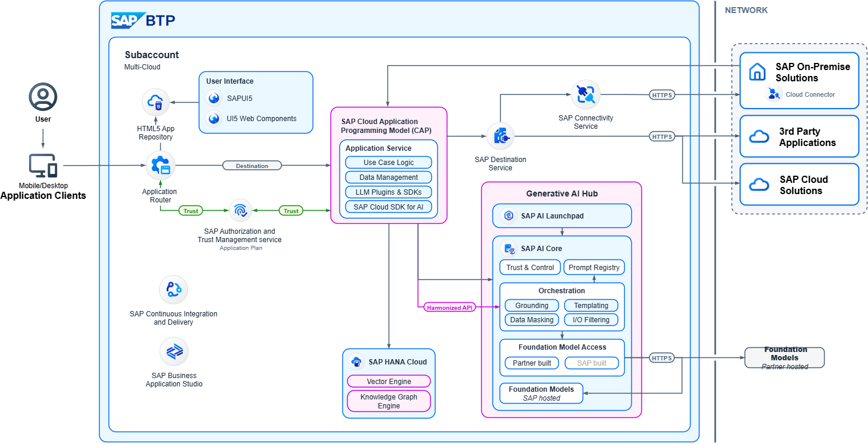Screen dimensions: 868x444
Task: Click the Cloud Connector icon
Action: 774,94
